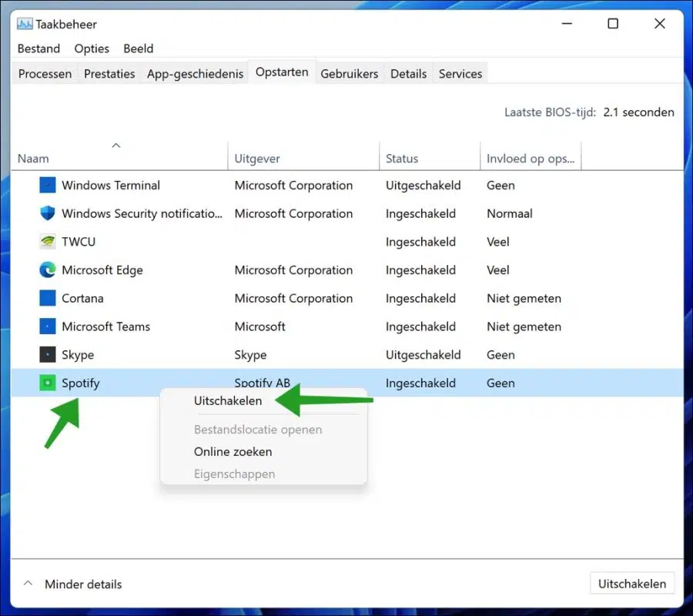Click the Spotify row name
The image size is (693, 616).
80,383
